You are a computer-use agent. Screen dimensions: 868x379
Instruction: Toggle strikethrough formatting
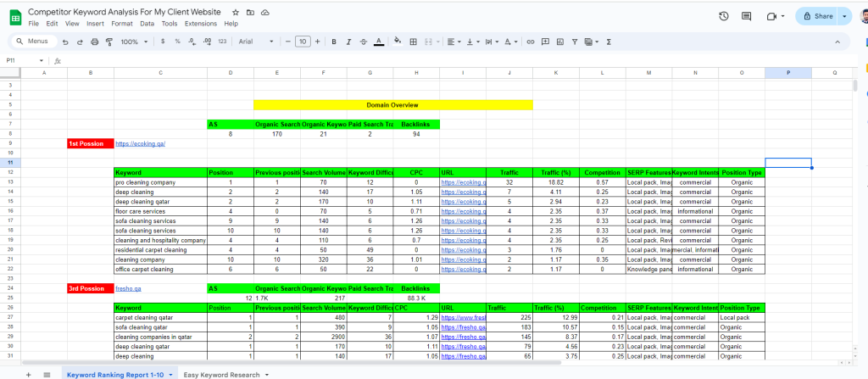click(362, 41)
